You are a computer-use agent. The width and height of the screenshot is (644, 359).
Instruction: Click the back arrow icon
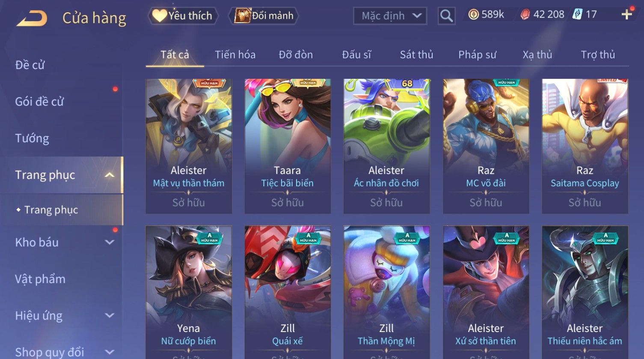tap(32, 18)
